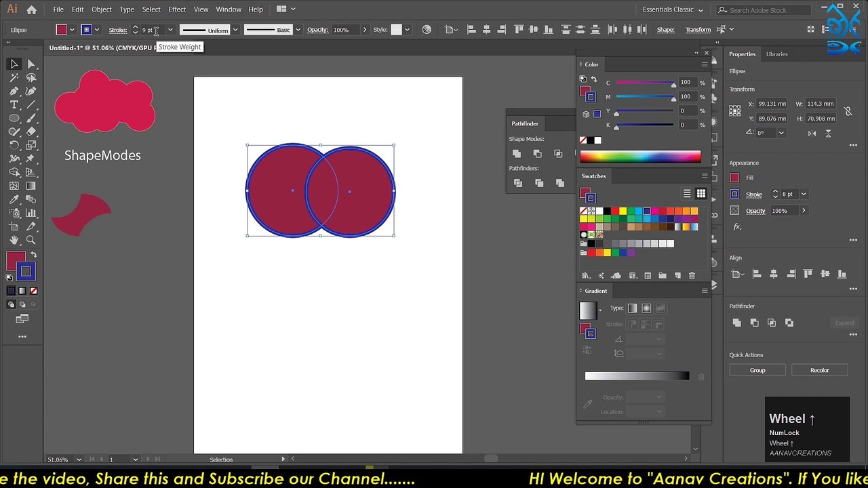Flip horizontally icon in Transform section
The image size is (868, 488).
pos(812,134)
